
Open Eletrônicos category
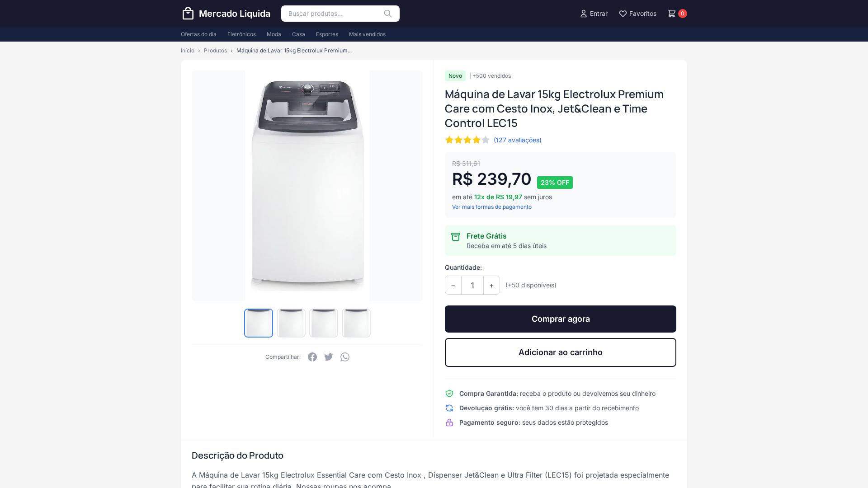[x=241, y=34]
